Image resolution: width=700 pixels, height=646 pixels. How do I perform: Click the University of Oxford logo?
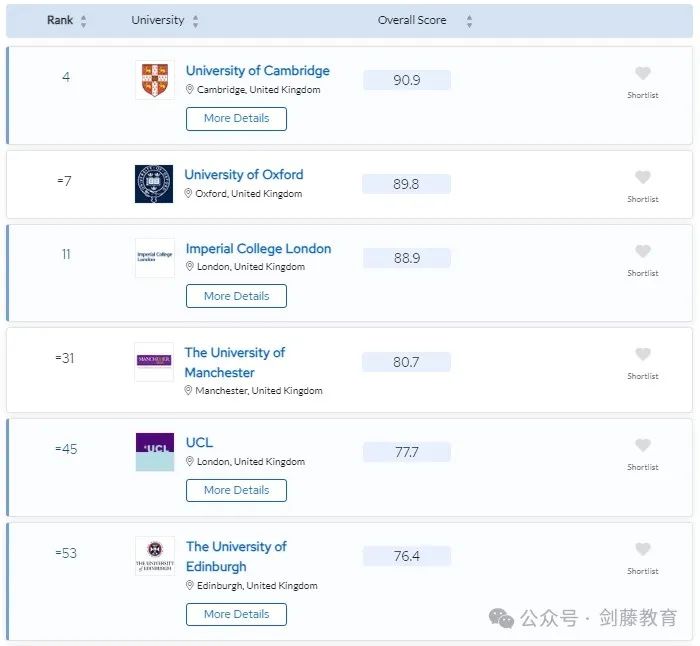pyautogui.click(x=154, y=184)
